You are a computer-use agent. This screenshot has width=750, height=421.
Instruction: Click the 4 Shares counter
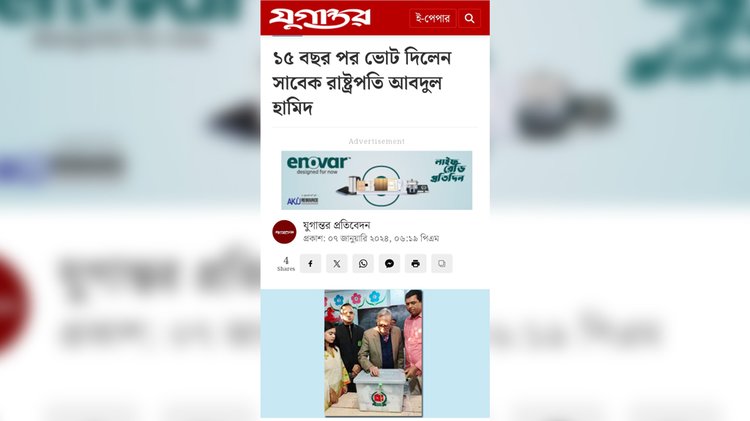click(286, 264)
